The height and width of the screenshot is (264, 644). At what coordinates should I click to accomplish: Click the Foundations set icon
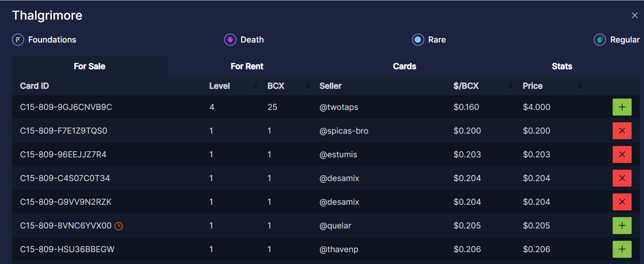[18, 40]
